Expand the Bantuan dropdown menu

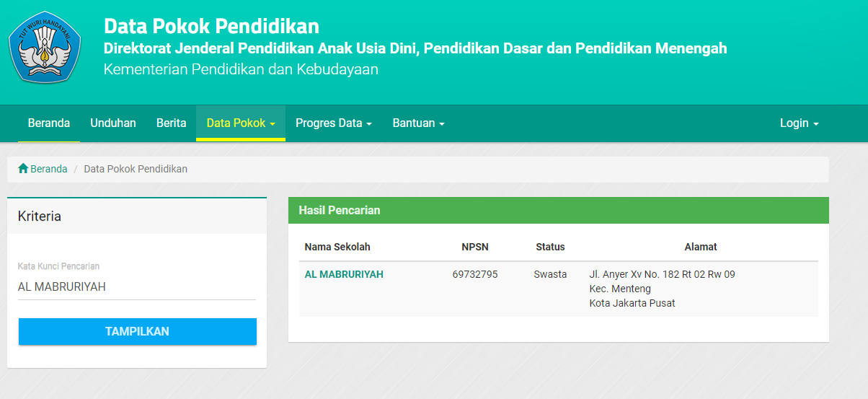(418, 123)
